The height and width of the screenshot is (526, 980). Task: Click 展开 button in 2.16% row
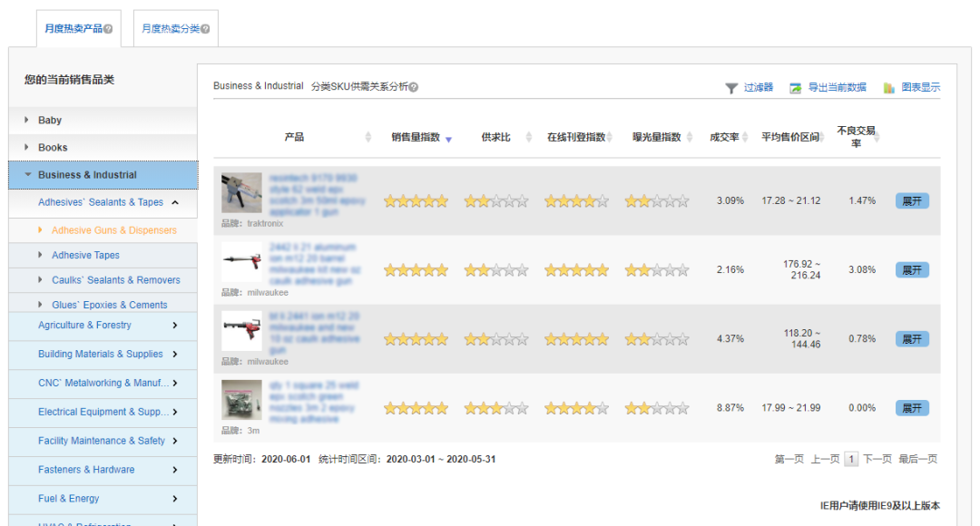[x=912, y=270]
